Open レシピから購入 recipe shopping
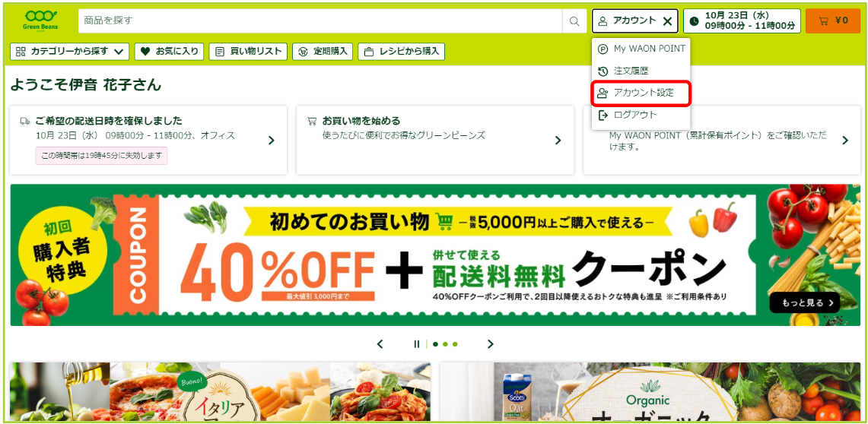Viewport: 868px width, 424px height. coord(402,52)
